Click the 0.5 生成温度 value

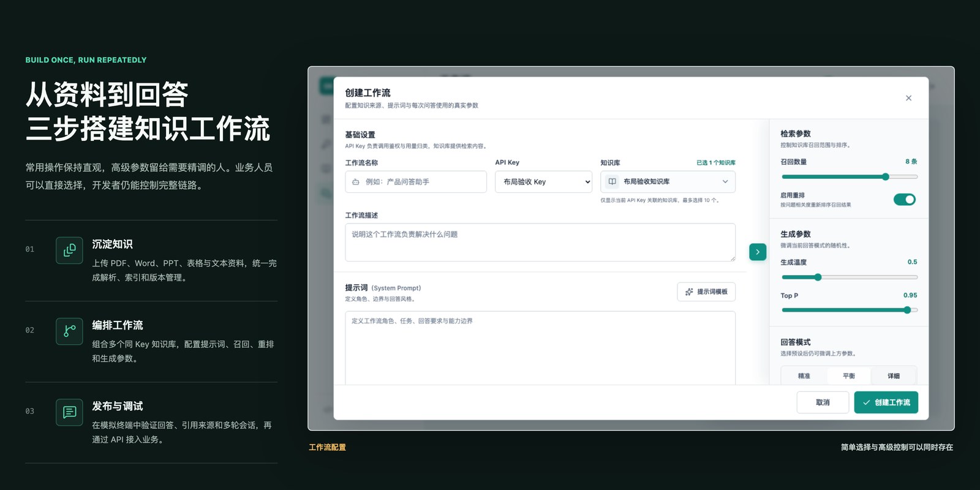913,262
